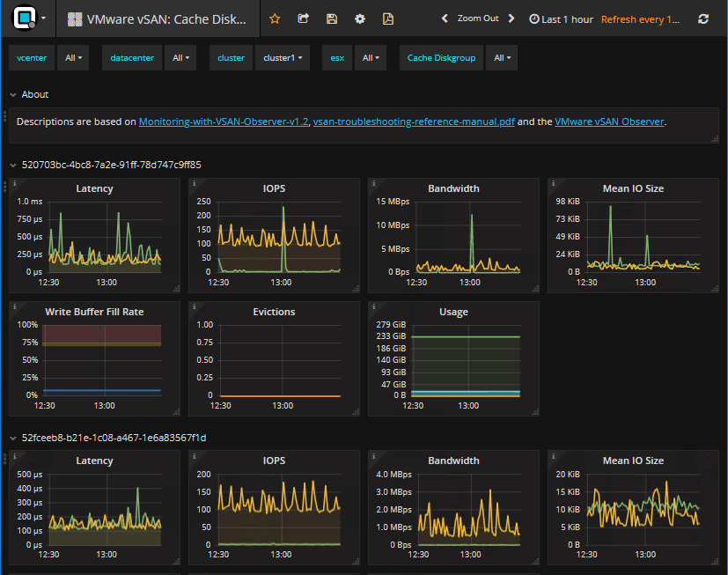This screenshot has height=575, width=728.
Task: Shift time range back with left arrow
Action: (x=445, y=18)
